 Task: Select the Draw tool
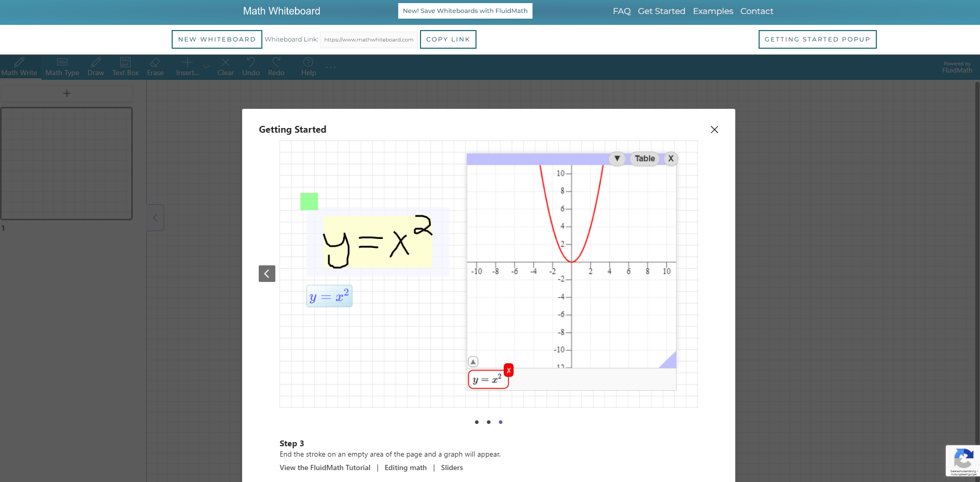point(95,66)
